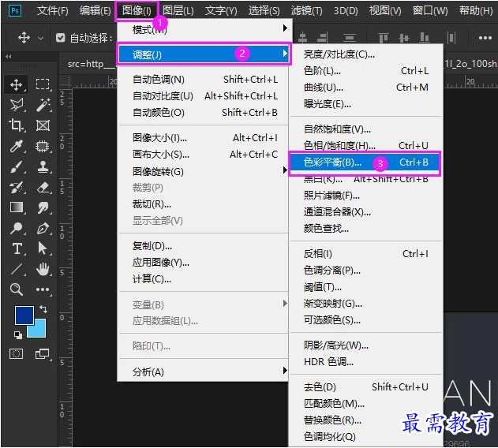The image size is (498, 448).
Task: Select the Dodge tool
Action: point(17,228)
